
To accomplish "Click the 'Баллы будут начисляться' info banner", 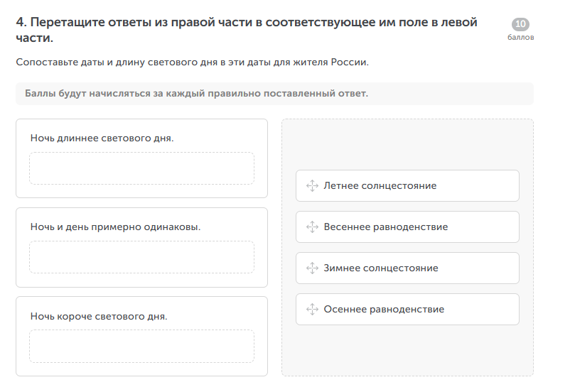I will point(274,94).
